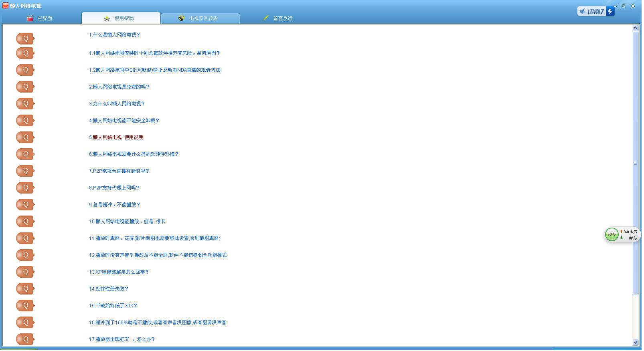Screen dimensions: 644x351
Task: Open link 1.什么是懒人网络电视?
Action: coord(114,35)
